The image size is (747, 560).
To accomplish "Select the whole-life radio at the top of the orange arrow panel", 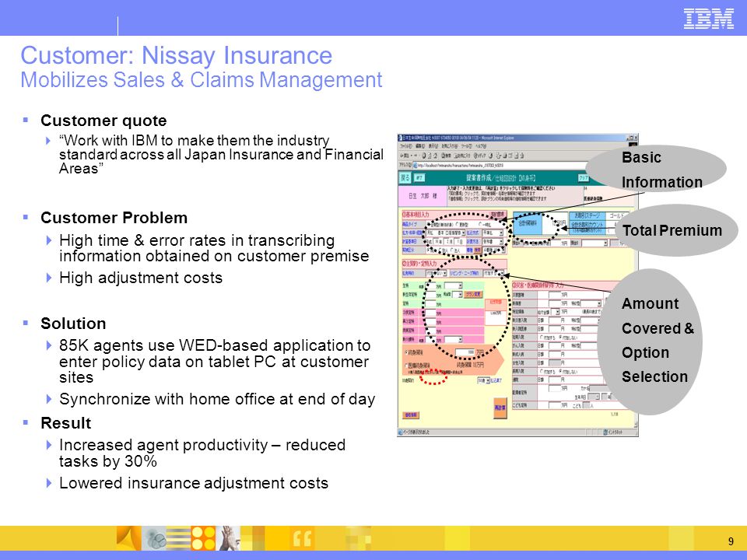I will (406, 353).
